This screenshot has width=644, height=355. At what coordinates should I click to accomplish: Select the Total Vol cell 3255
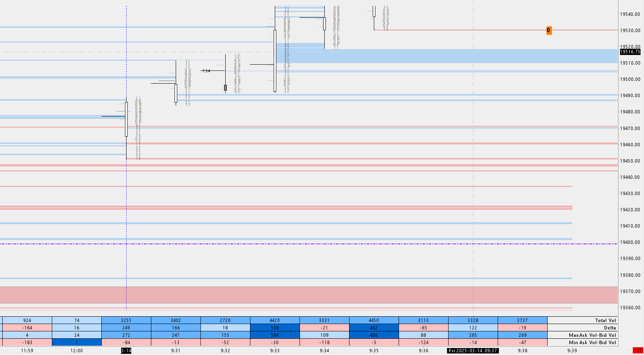pos(126,320)
